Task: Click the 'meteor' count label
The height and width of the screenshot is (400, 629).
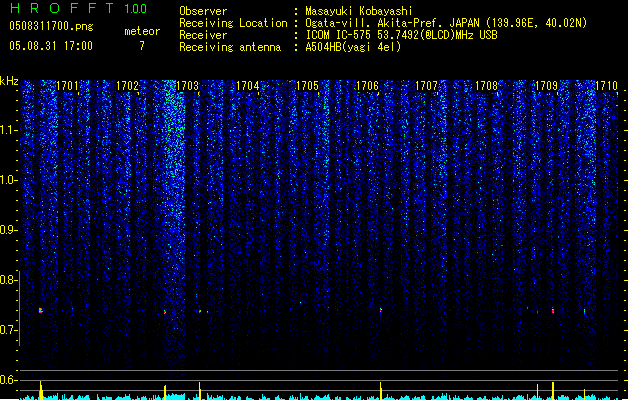Action: pos(142,31)
